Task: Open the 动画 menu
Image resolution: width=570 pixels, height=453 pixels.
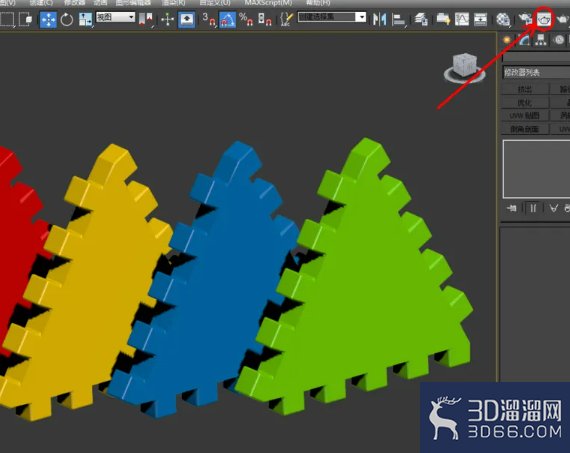Action: (x=100, y=3)
